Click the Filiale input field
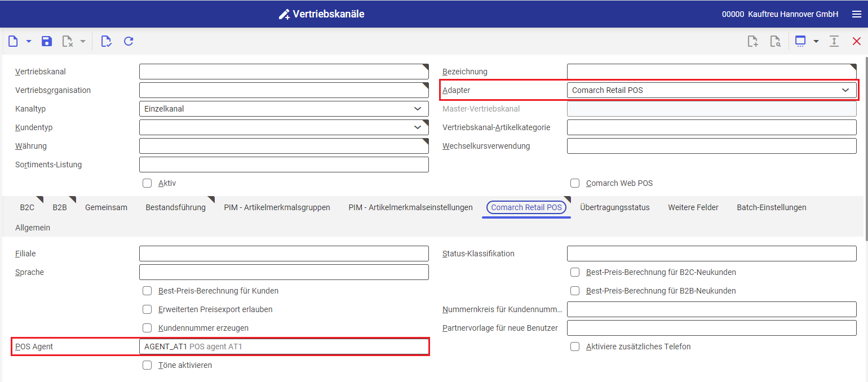This screenshot has height=382, width=868. [x=284, y=254]
